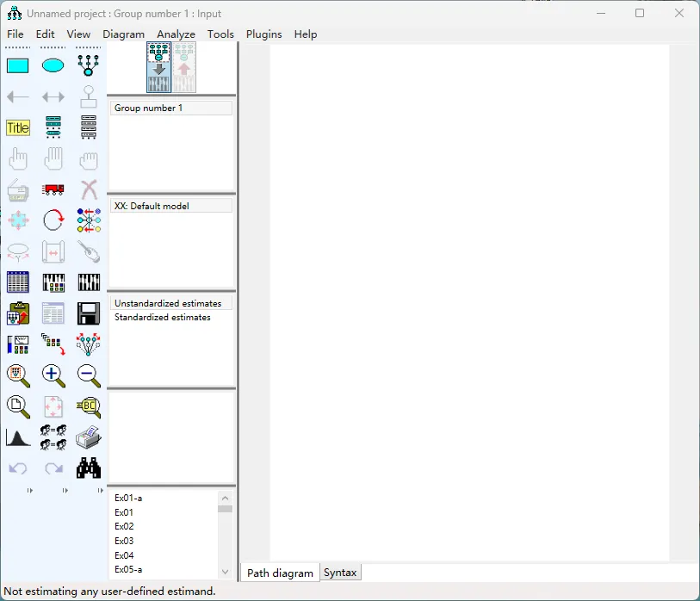
Task: Click the resize diagram to fit page icon
Action: [x=53, y=407]
